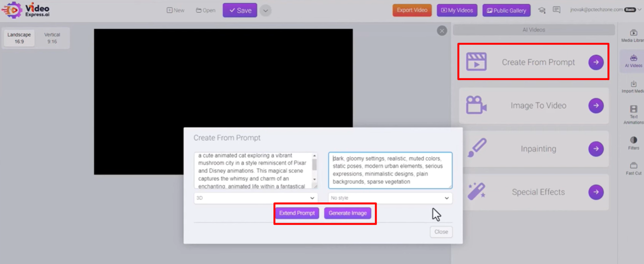Open the feedback chat icon
Screen dimensions: 644x264
click(x=557, y=10)
